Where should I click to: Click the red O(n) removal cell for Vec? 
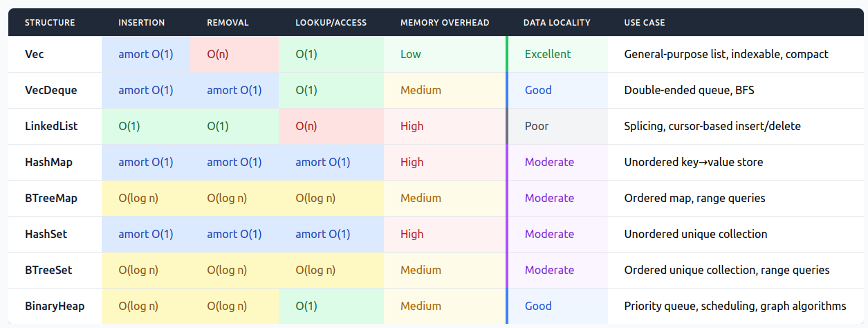coord(234,54)
